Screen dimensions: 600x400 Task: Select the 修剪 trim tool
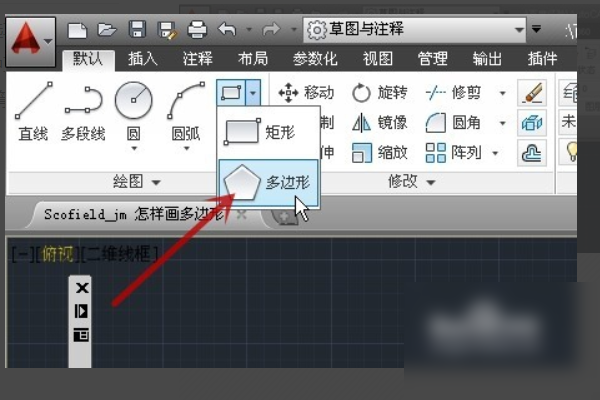[x=453, y=93]
